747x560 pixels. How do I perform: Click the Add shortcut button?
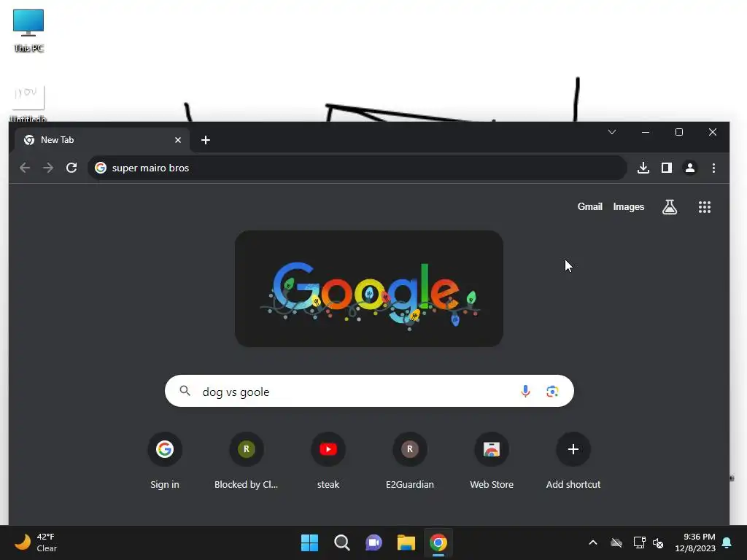pyautogui.click(x=573, y=461)
